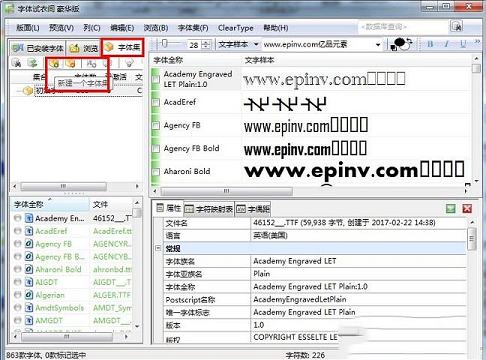Screen dimensions: 486x360
Task: Toggle the round marker beside Academy En...
Action: (17, 218)
